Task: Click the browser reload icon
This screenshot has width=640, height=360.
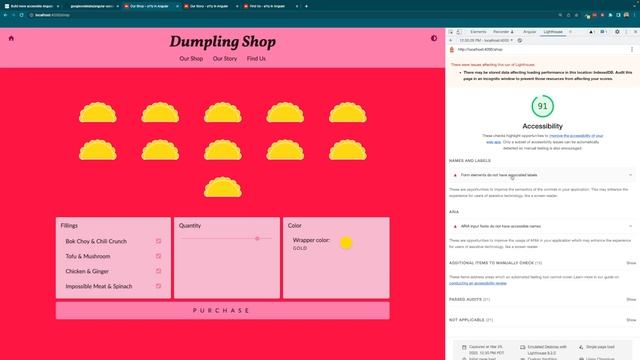Action: (x=22, y=15)
